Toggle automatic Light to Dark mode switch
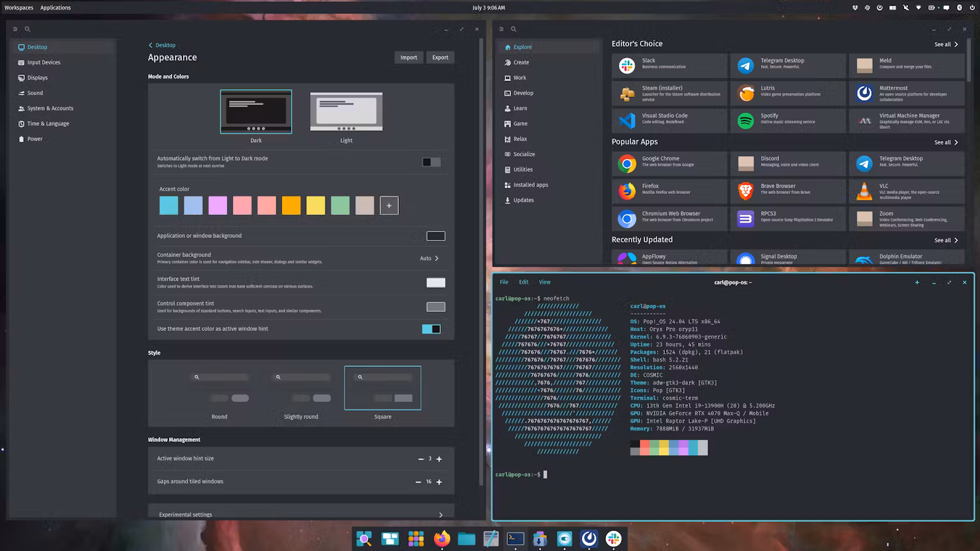980x551 pixels. (431, 162)
